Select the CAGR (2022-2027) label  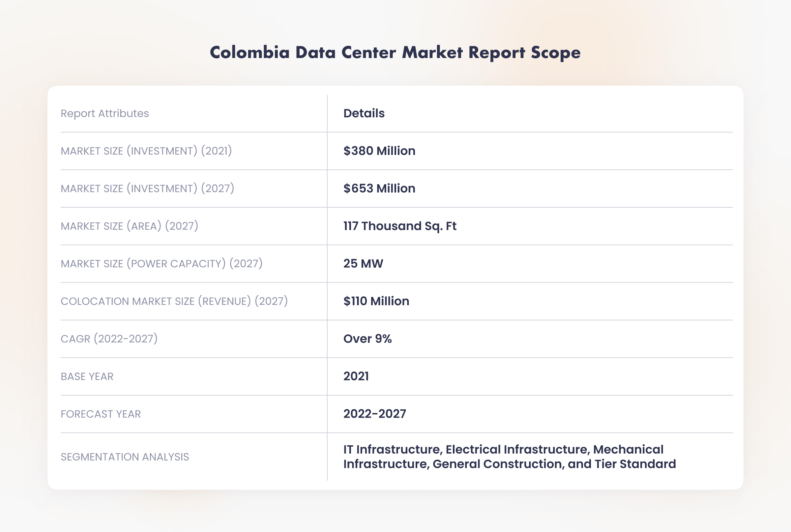point(109,339)
